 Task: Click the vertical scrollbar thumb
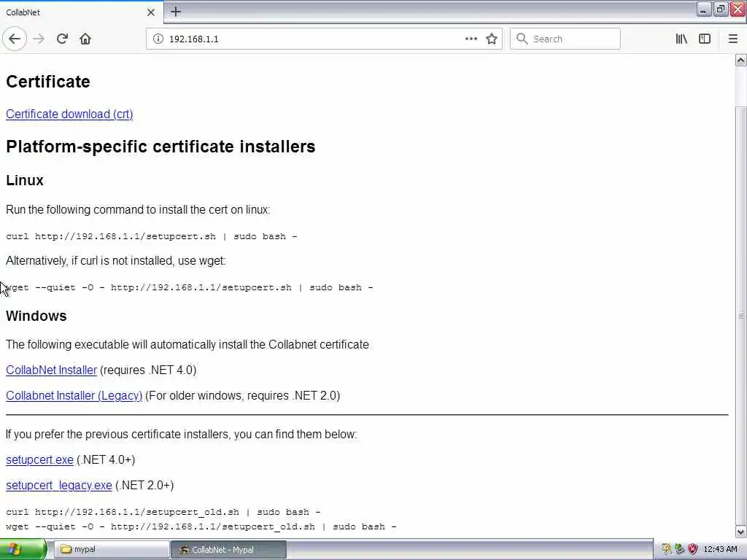tap(741, 315)
